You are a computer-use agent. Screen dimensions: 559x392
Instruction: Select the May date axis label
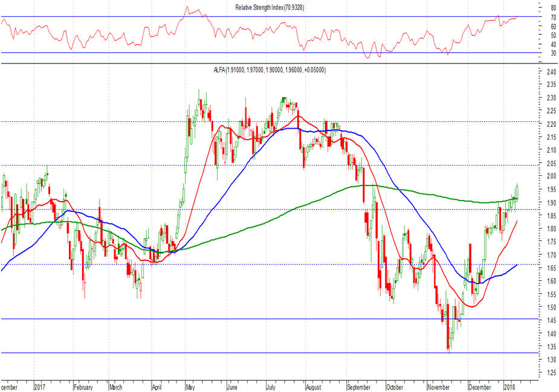coord(191,387)
